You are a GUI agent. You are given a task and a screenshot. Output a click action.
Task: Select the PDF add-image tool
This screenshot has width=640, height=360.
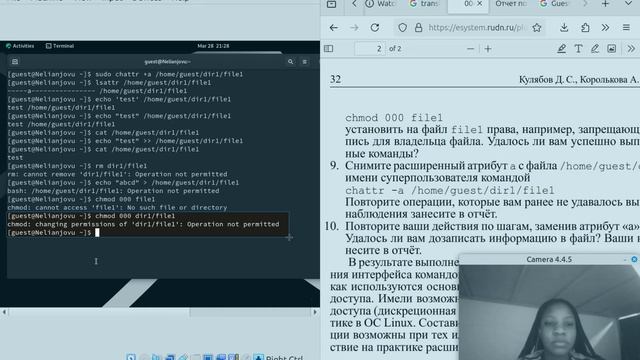pos(611,49)
